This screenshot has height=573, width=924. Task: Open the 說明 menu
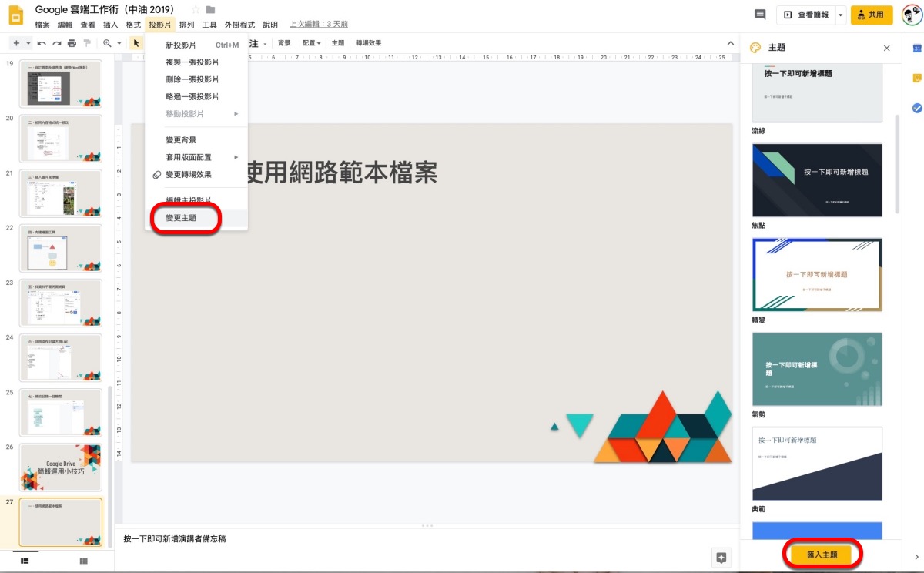pyautogui.click(x=270, y=25)
